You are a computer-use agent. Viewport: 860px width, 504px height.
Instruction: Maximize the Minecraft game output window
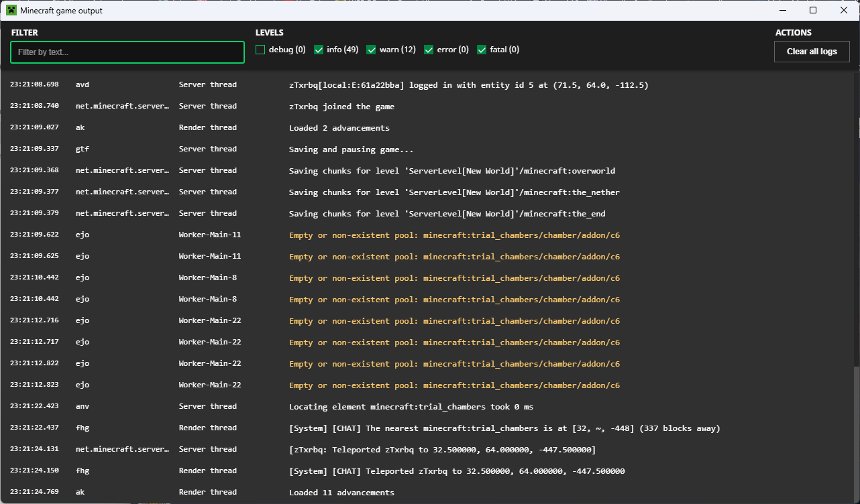(813, 10)
